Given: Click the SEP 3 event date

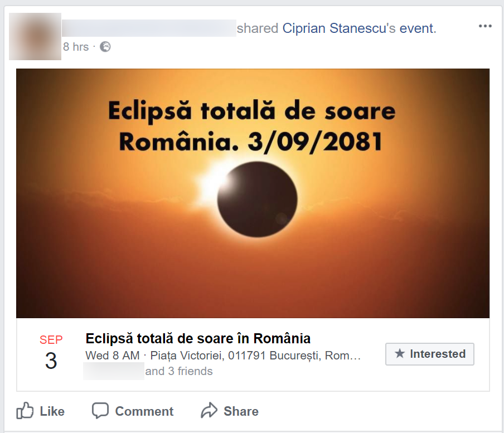Looking at the screenshot, I should tap(51, 353).
